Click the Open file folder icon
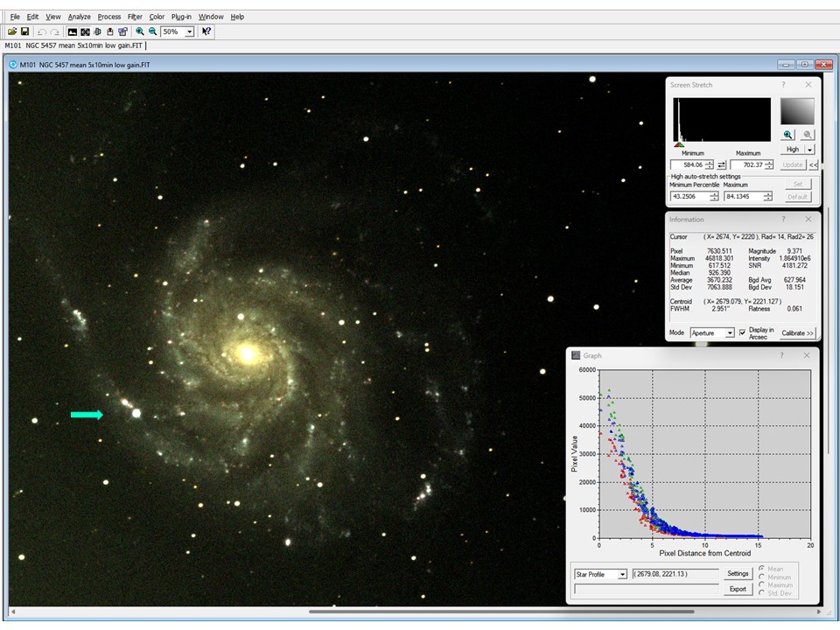The image size is (840, 630). pyautogui.click(x=13, y=31)
